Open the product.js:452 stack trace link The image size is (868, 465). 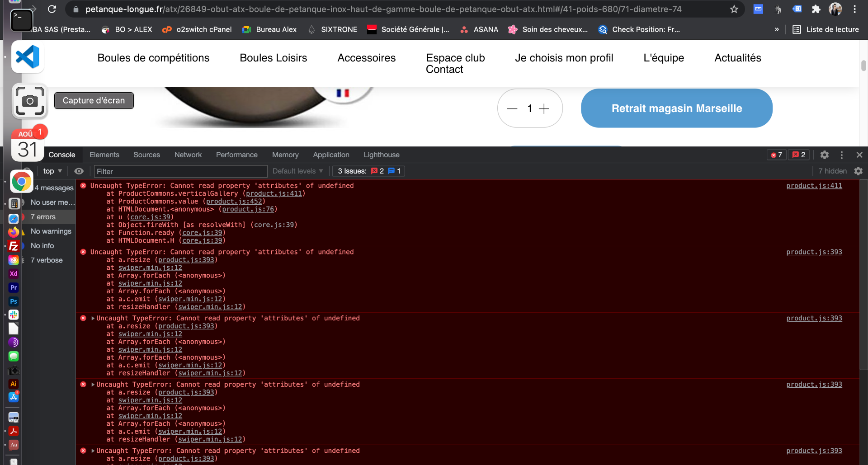click(x=234, y=202)
